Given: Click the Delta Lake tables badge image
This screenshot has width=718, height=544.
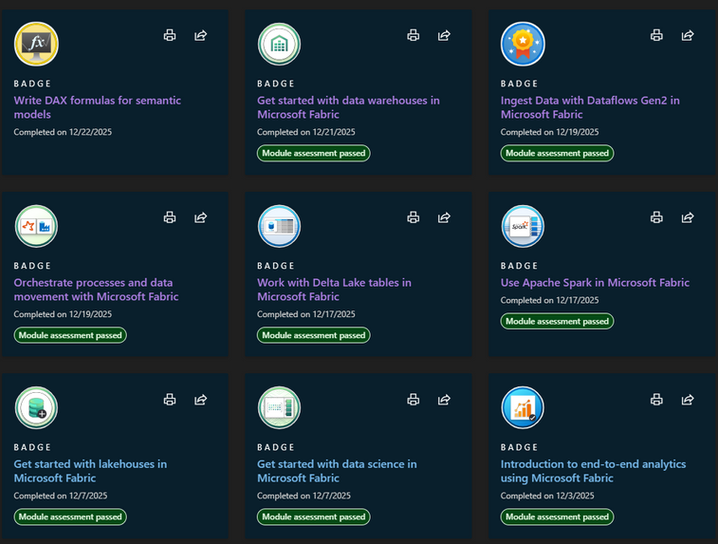Looking at the screenshot, I should 279,226.
